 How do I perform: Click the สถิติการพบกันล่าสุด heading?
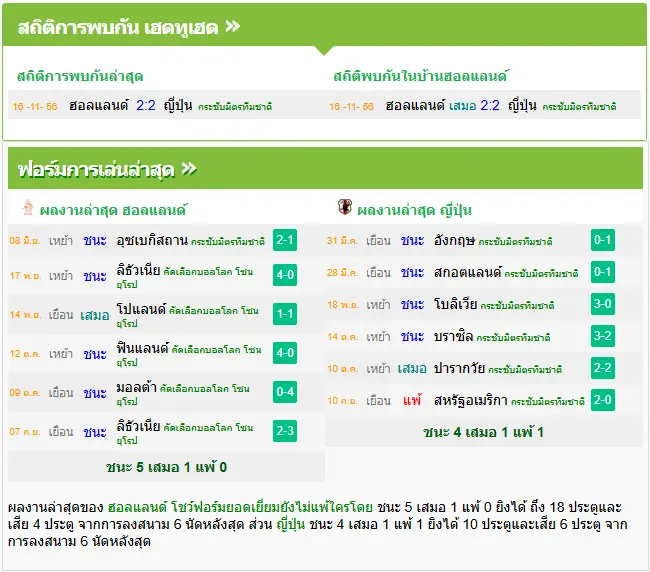click(80, 77)
